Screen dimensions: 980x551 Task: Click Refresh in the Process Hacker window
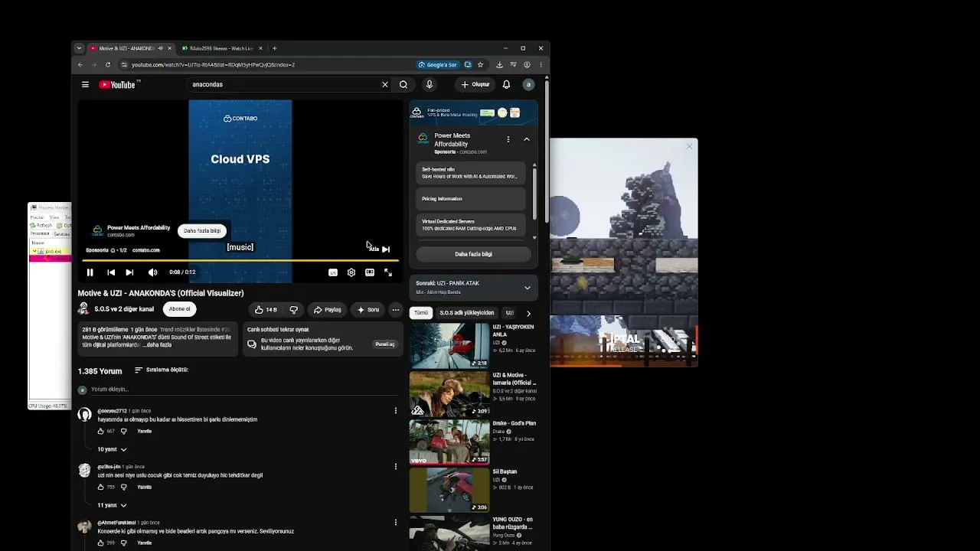pyautogui.click(x=41, y=226)
